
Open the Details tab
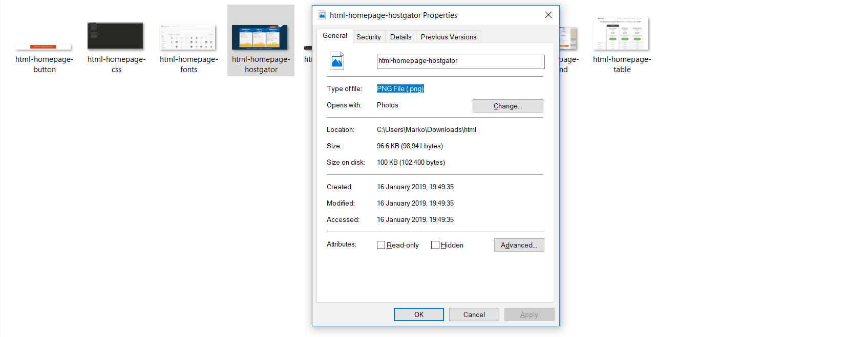click(x=400, y=37)
